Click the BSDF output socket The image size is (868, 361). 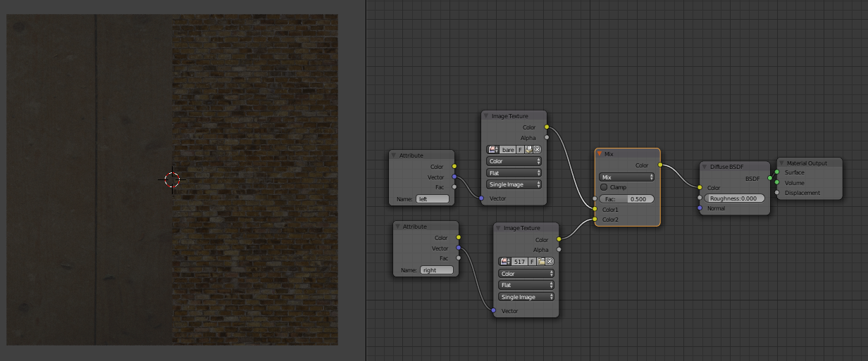point(770,178)
